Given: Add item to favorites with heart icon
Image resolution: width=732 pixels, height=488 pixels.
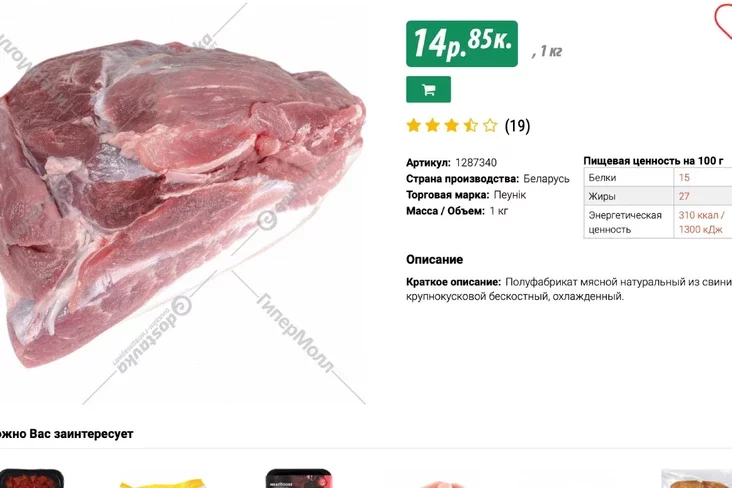Looking at the screenshot, I should point(723,21).
